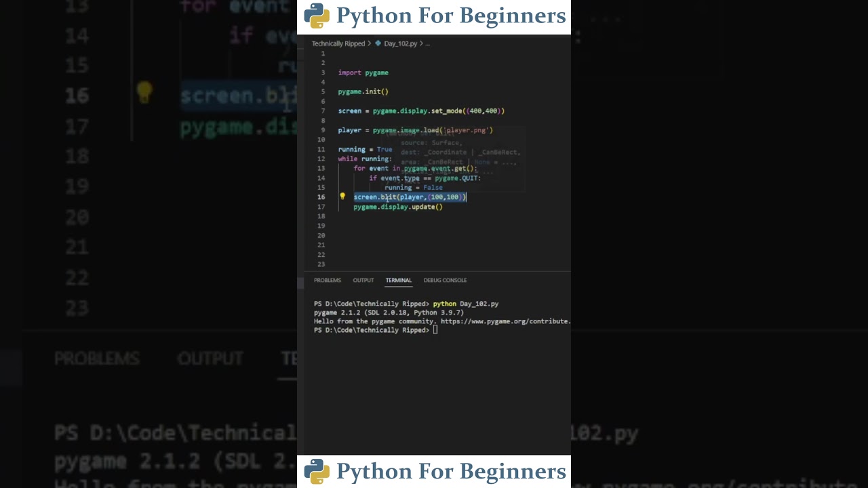Click the 'Day_102.py' breadcrumb item
The width and height of the screenshot is (868, 488).
point(400,43)
